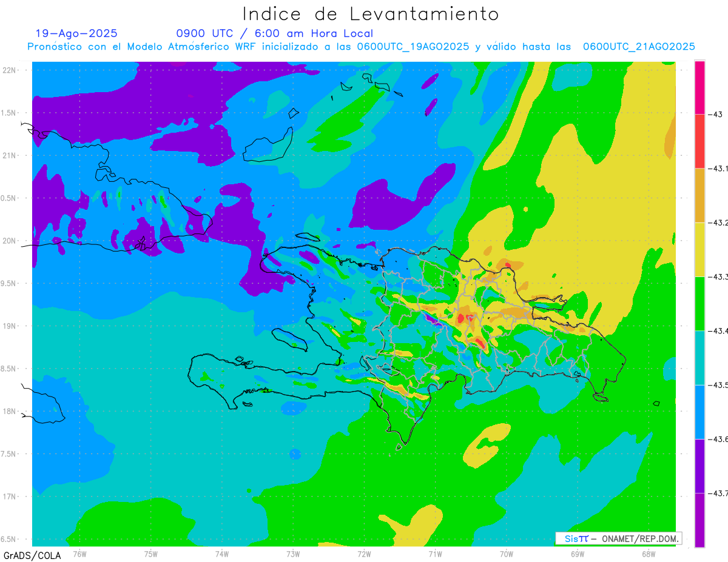Click the 'Pronóstico con el Modelo Atmosférico WRF' line

pyautogui.click(x=362, y=47)
